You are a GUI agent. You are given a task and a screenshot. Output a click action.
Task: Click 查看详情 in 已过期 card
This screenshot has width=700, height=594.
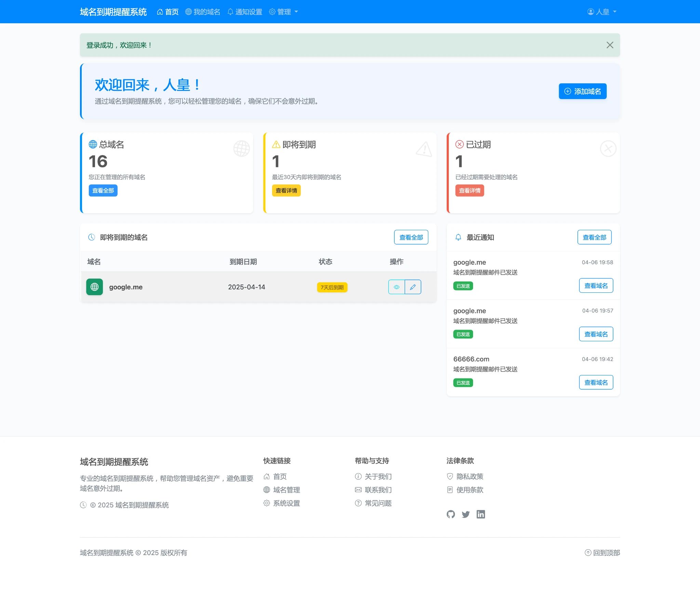point(470,191)
